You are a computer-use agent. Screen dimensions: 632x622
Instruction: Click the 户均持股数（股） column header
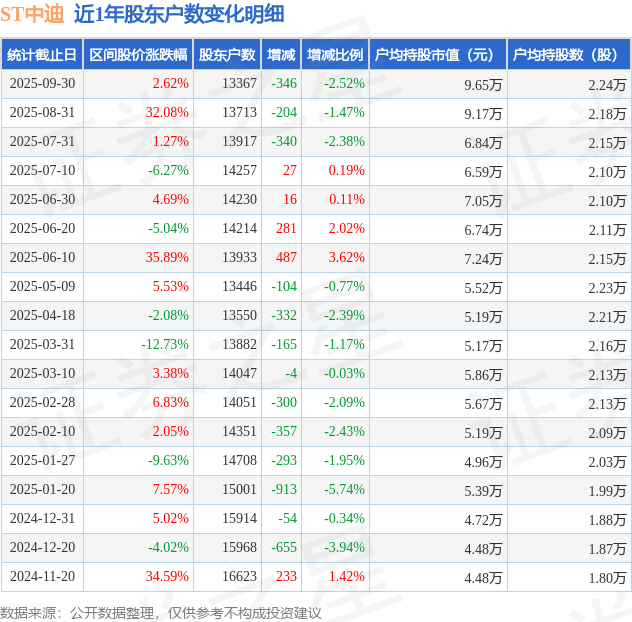coord(569,54)
